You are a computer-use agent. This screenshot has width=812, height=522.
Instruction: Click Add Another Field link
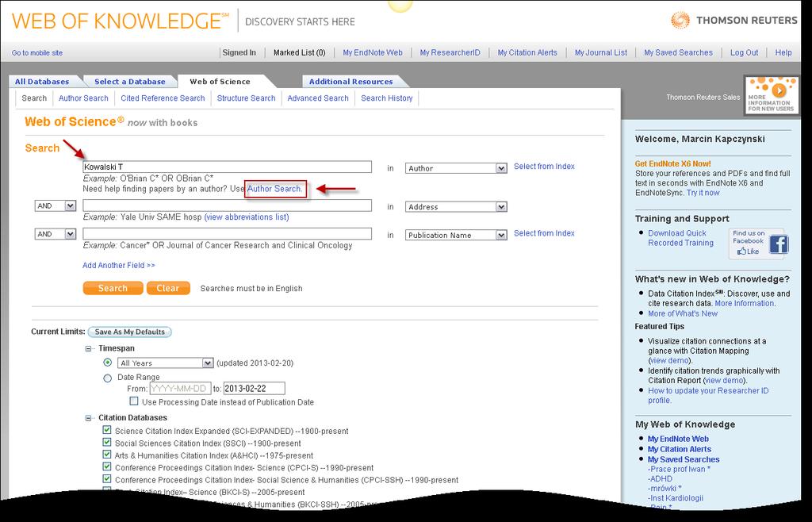pyautogui.click(x=119, y=265)
